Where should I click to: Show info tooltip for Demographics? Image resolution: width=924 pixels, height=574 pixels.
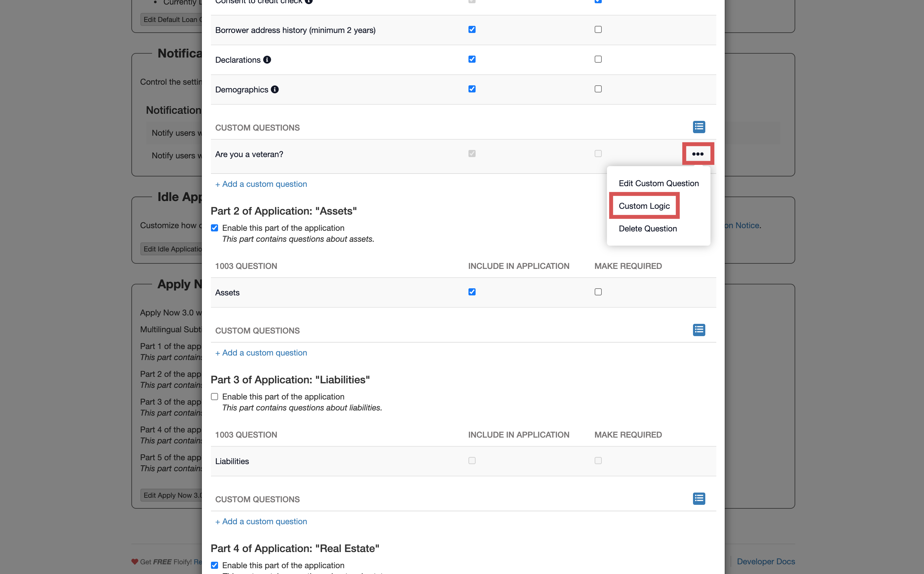pyautogui.click(x=275, y=89)
